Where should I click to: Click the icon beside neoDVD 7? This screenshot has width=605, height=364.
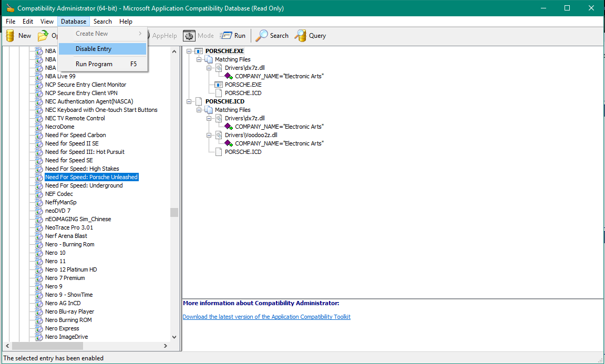[x=39, y=211]
